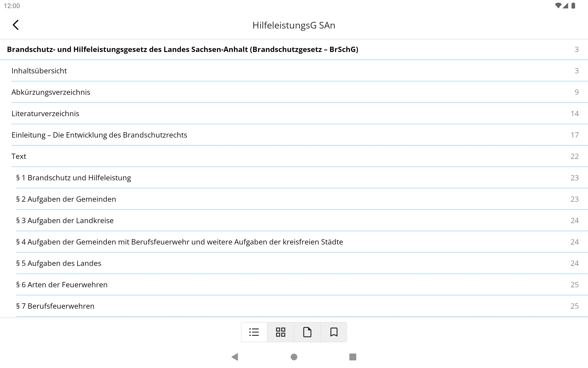Open the bookmarks tab
Image resolution: width=588 pixels, height=368 pixels.
pos(334,332)
